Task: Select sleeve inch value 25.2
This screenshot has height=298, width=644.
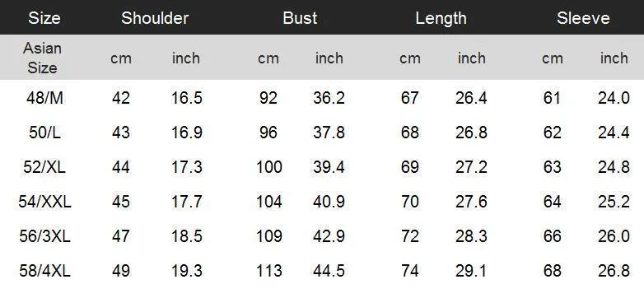Action: click(614, 202)
